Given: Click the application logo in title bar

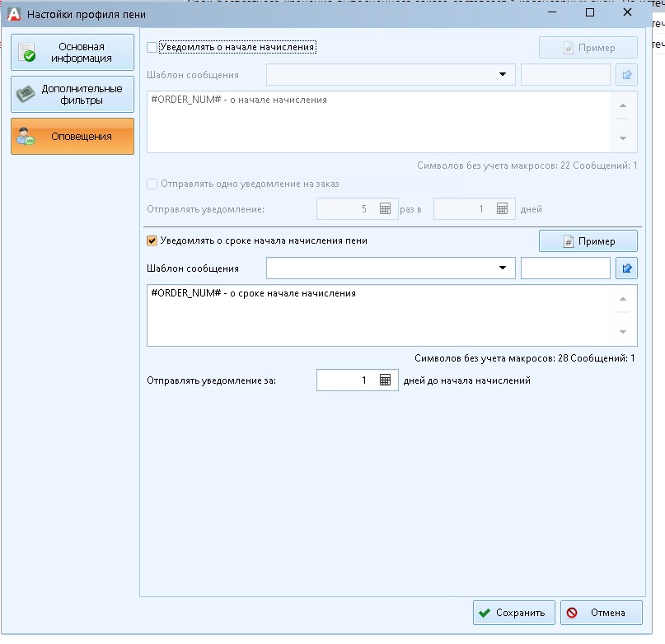Looking at the screenshot, I should (x=13, y=14).
